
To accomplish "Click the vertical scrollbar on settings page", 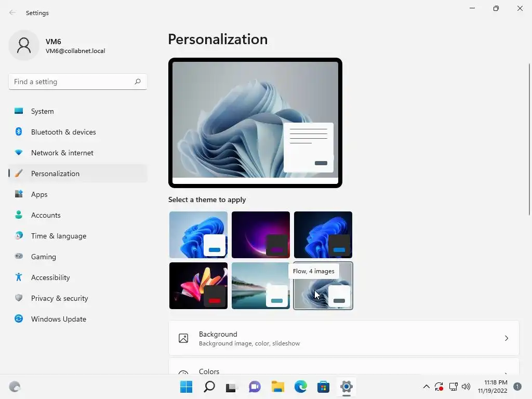I will (529, 139).
